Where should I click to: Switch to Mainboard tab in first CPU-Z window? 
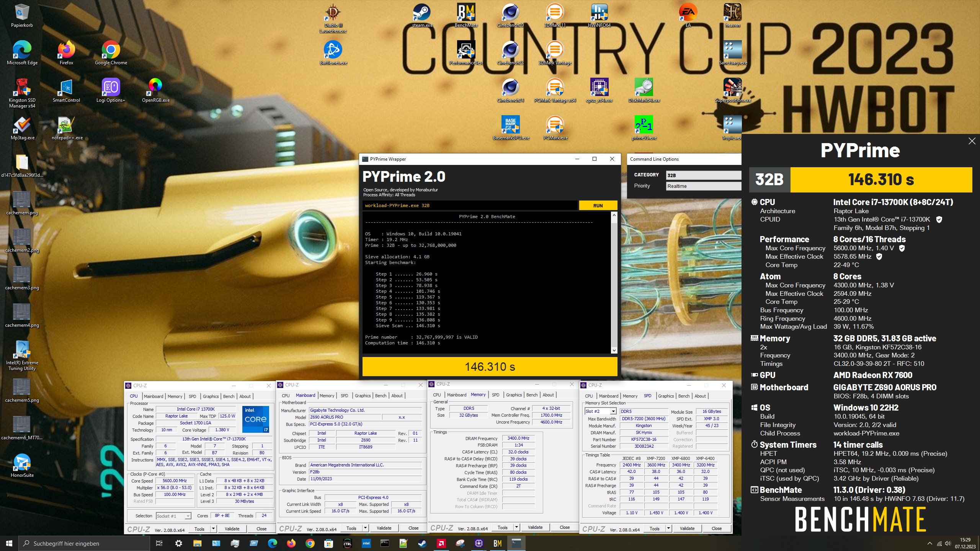pyautogui.click(x=154, y=396)
